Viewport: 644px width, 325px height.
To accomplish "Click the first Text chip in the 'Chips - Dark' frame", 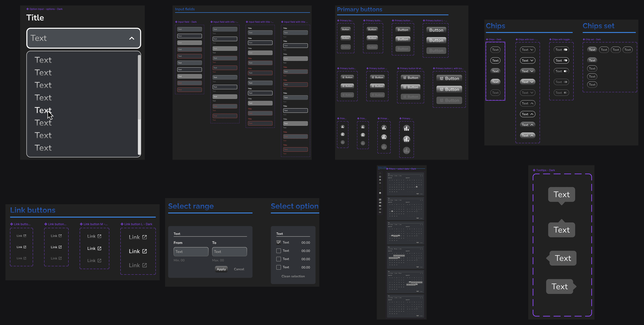I will click(495, 50).
